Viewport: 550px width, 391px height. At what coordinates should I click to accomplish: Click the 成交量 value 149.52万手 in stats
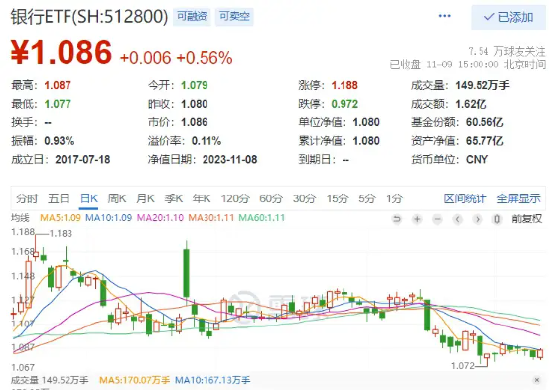point(482,85)
